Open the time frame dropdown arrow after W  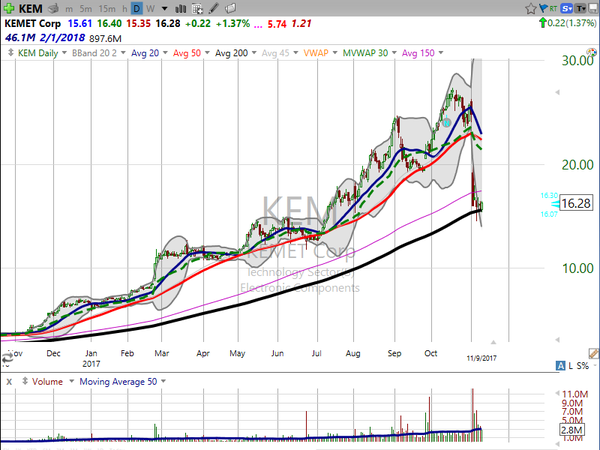click(164, 8)
